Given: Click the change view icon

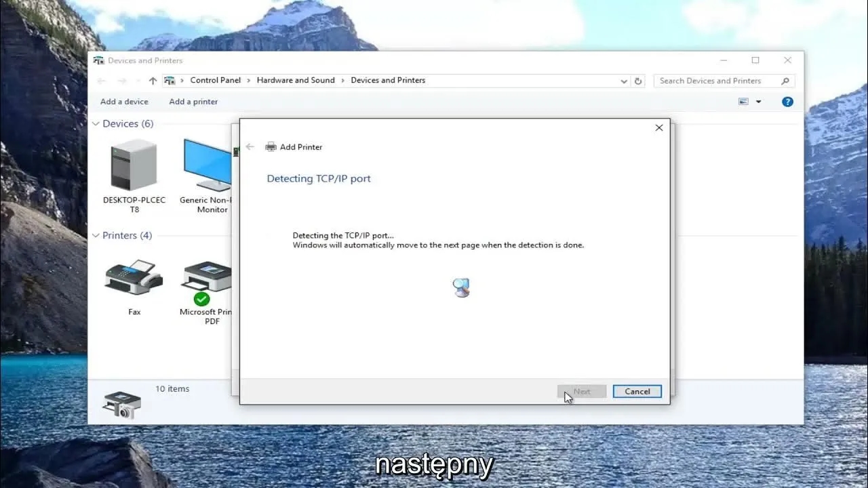Looking at the screenshot, I should [743, 101].
